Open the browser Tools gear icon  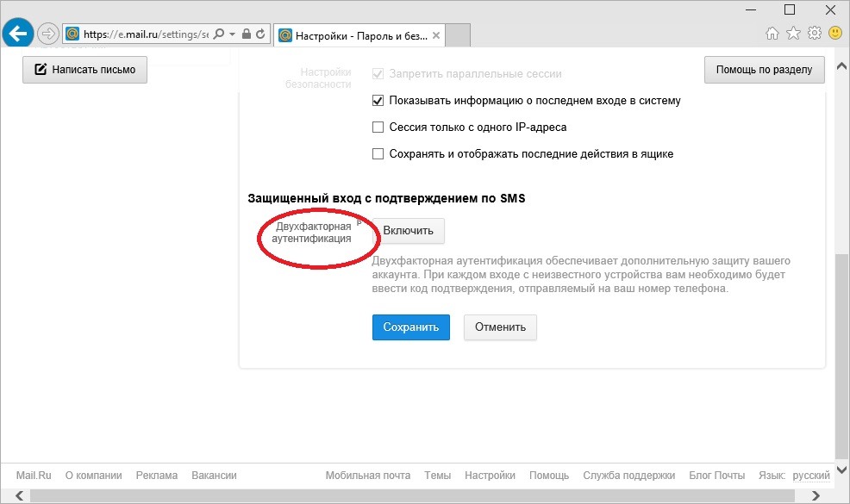pyautogui.click(x=814, y=34)
